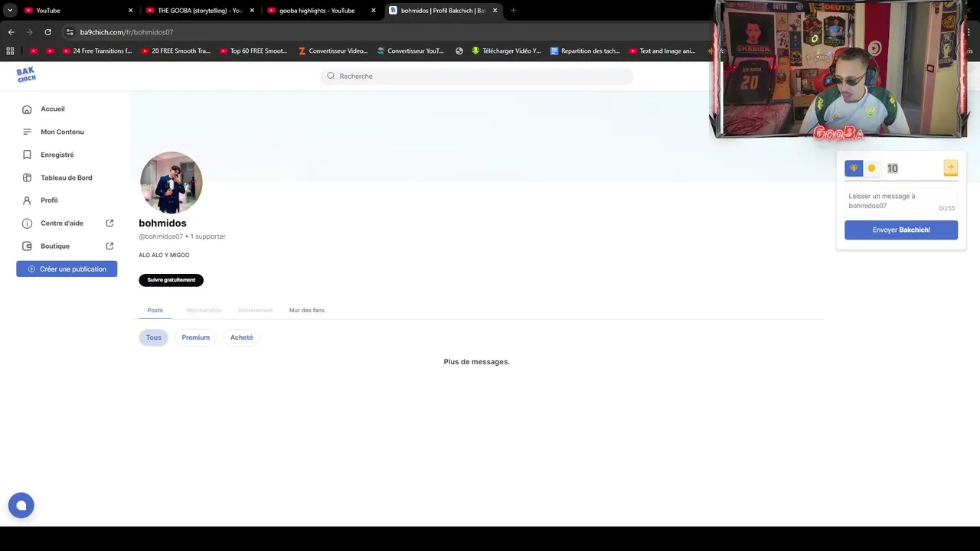Open external link arrow beside Centre d'aide
This screenshot has height=551, width=980.
109,223
